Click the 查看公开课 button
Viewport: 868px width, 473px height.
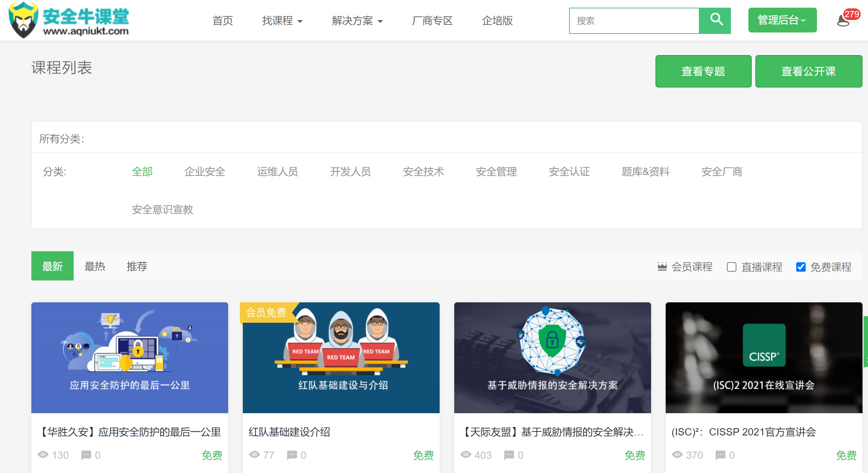pyautogui.click(x=808, y=71)
